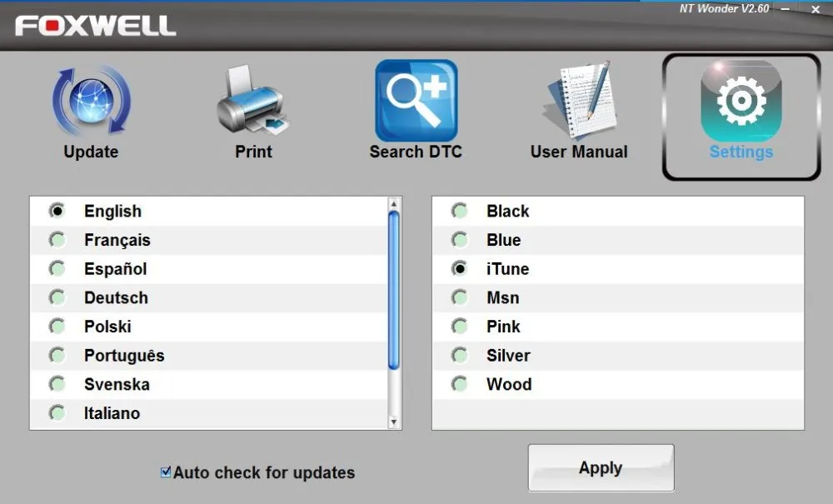Choose Italiano language radio button
This screenshot has width=833, height=504.
pyautogui.click(x=57, y=412)
